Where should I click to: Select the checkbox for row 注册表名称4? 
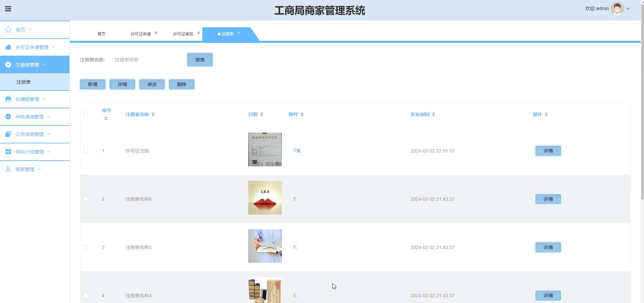pyautogui.click(x=86, y=296)
